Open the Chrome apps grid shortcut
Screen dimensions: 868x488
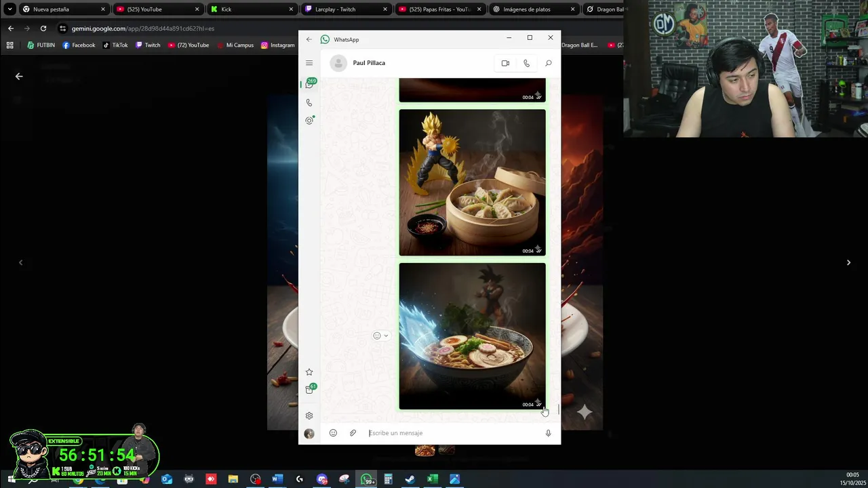(x=9, y=45)
